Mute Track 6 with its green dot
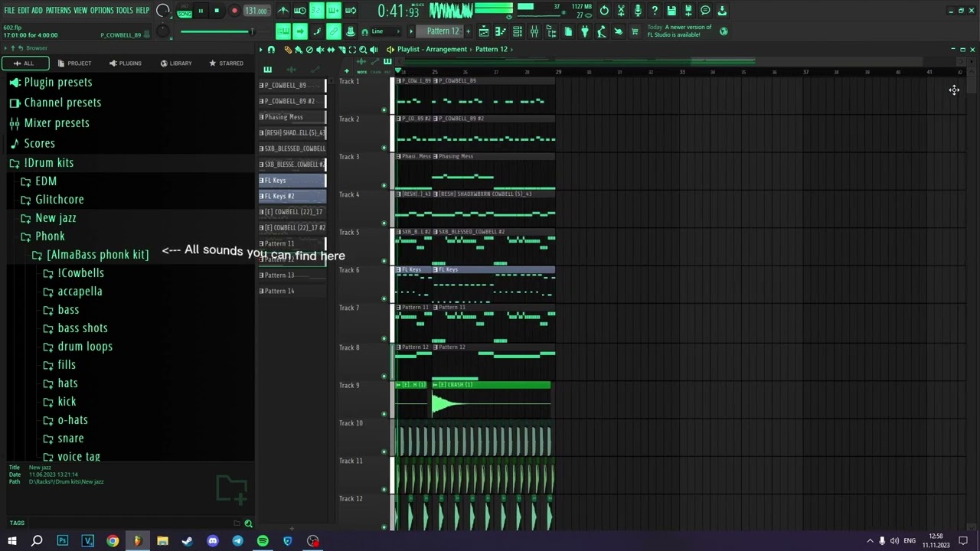This screenshot has height=551, width=980. [x=384, y=298]
